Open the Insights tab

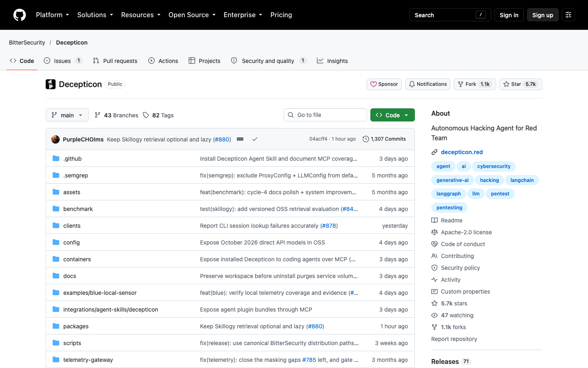332,61
